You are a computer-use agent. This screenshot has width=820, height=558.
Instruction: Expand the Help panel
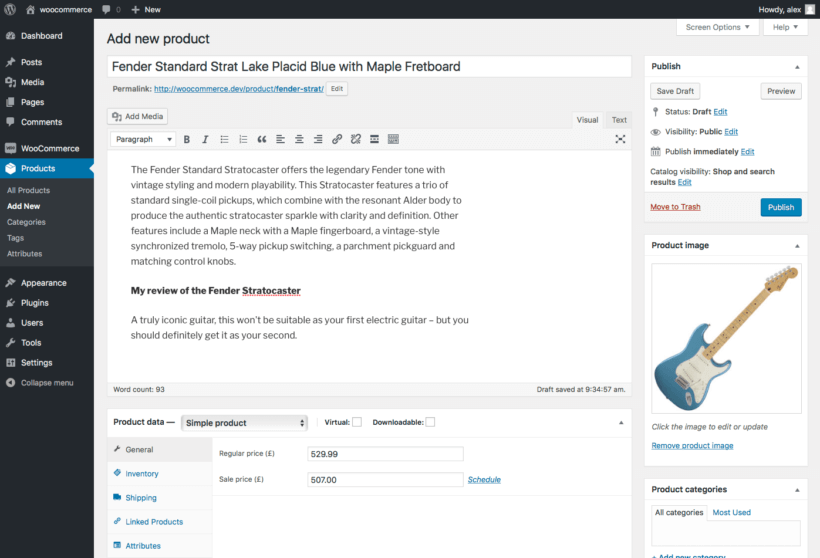785,27
